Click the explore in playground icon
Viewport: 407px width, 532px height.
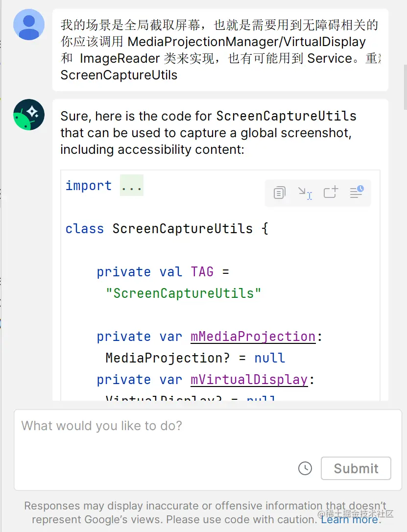pyautogui.click(x=357, y=192)
